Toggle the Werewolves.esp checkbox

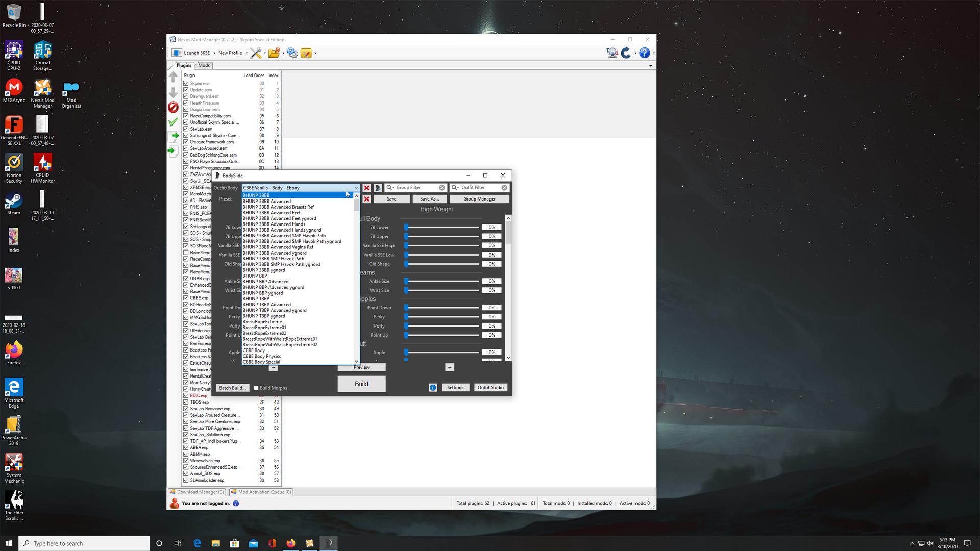coord(186,461)
